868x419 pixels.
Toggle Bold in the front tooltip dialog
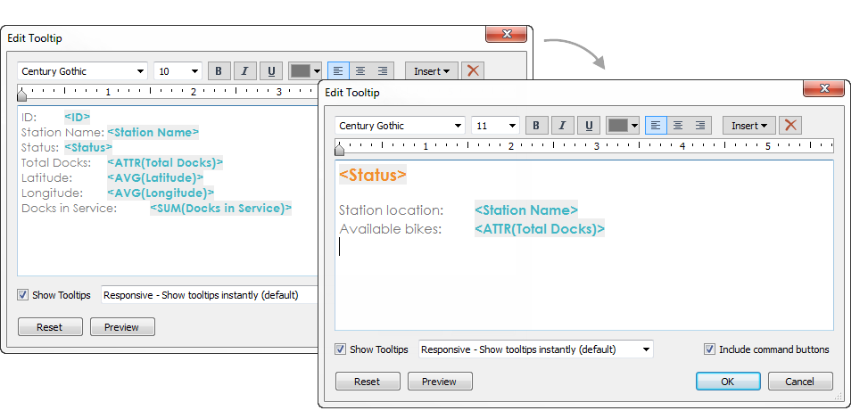[536, 126]
